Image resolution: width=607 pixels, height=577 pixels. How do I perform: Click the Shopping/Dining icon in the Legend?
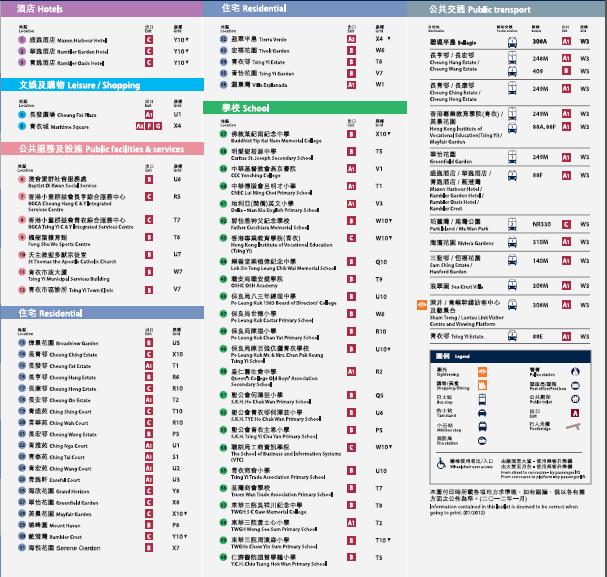coord(482,385)
